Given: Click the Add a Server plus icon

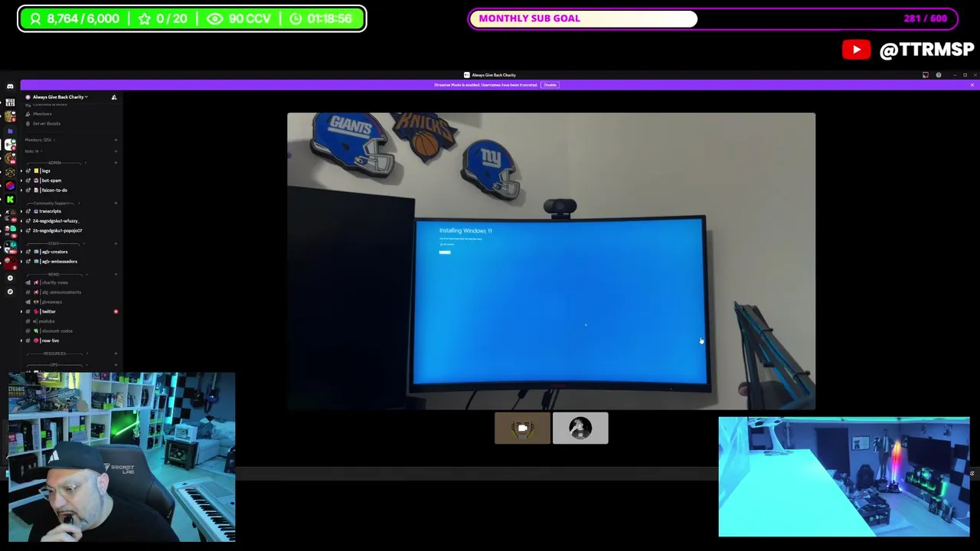Looking at the screenshot, I should pyautogui.click(x=10, y=278).
